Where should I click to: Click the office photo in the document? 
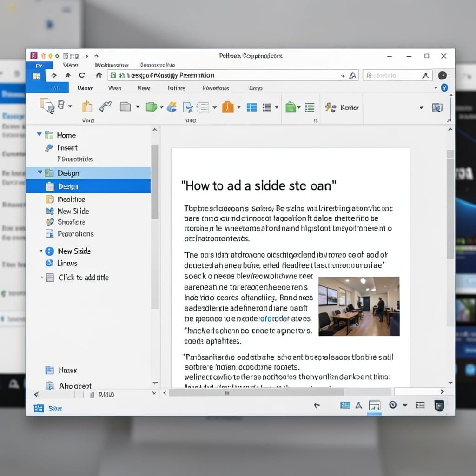point(359,306)
